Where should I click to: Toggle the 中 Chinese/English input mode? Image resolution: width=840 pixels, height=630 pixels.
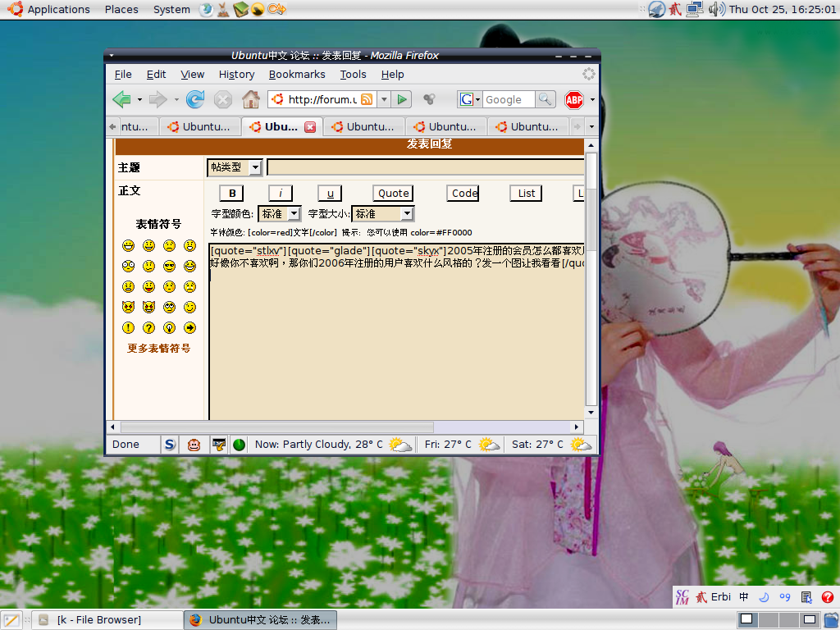click(743, 597)
